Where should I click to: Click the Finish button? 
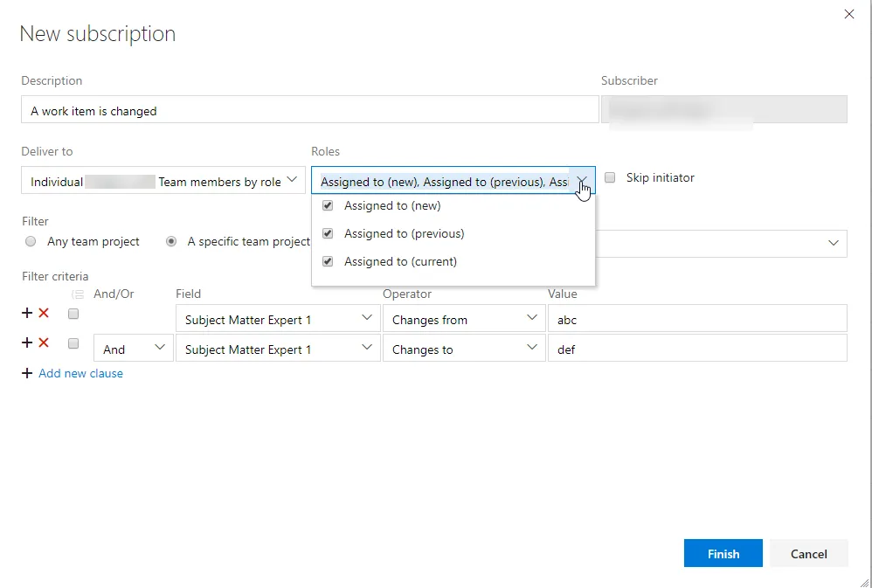[723, 553]
